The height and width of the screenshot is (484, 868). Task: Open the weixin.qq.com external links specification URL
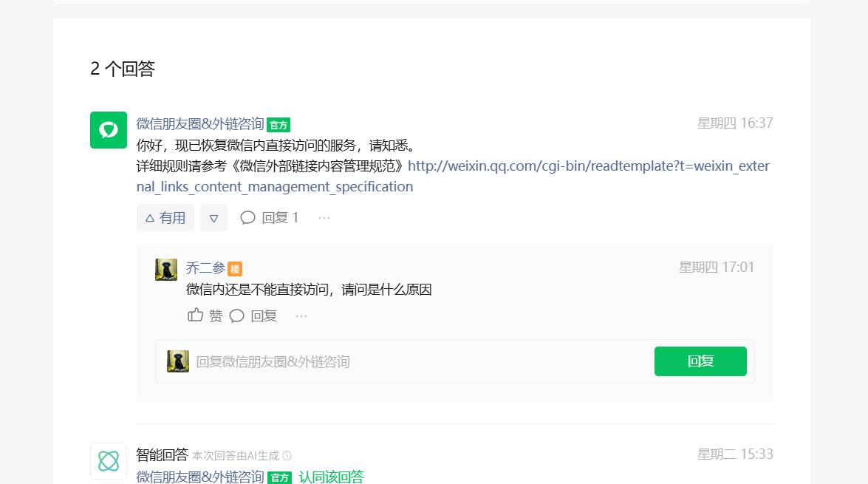pos(453,176)
